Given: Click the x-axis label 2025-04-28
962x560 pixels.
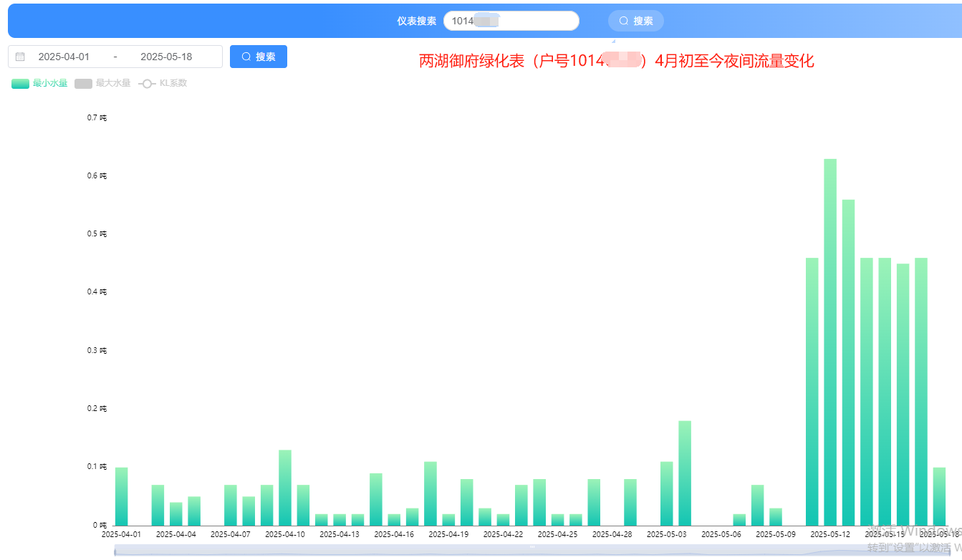Looking at the screenshot, I should tap(612, 534).
